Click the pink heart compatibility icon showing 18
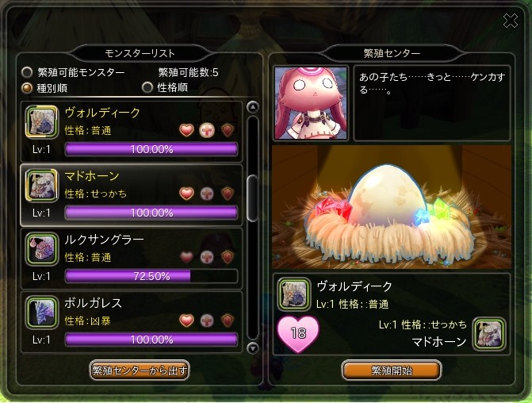 (x=298, y=333)
